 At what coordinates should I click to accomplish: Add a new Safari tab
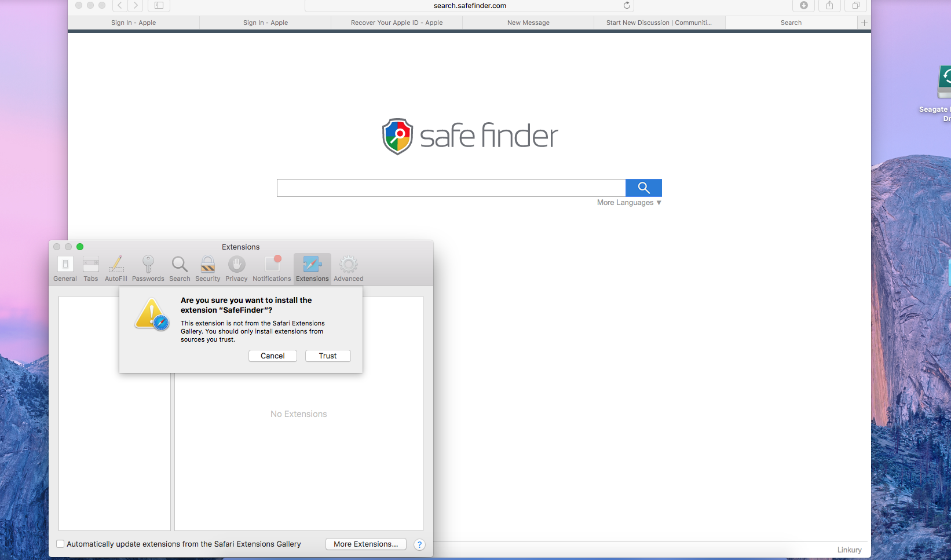coord(864,23)
